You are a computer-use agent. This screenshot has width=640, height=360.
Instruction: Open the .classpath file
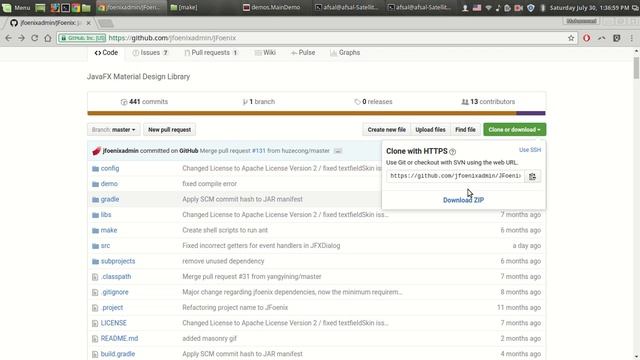(x=116, y=277)
